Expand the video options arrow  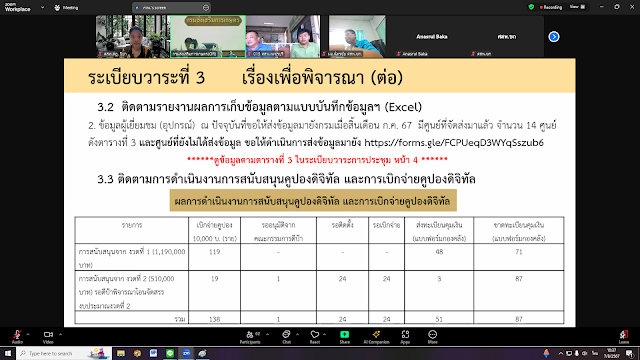[x=60, y=334]
